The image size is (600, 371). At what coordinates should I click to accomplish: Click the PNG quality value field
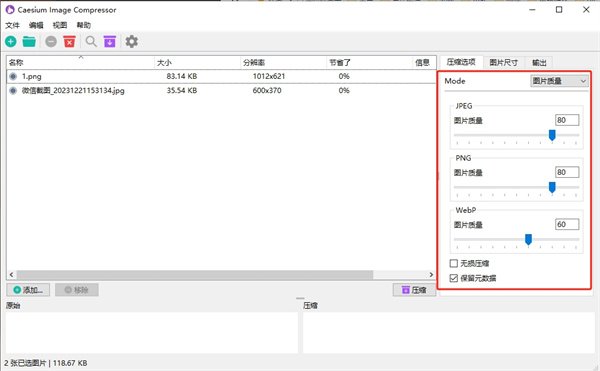[x=567, y=172]
